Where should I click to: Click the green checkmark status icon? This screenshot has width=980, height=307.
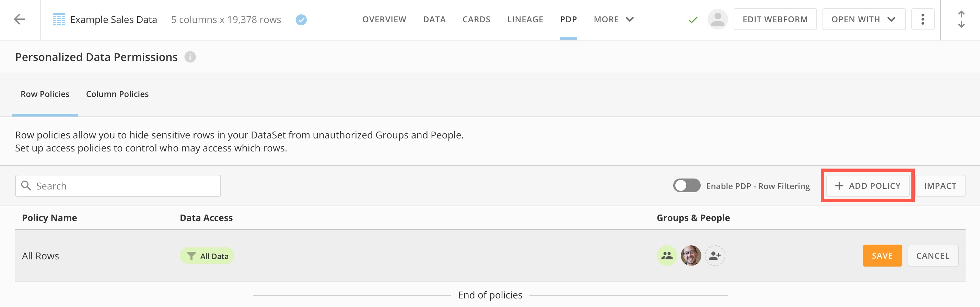(693, 20)
